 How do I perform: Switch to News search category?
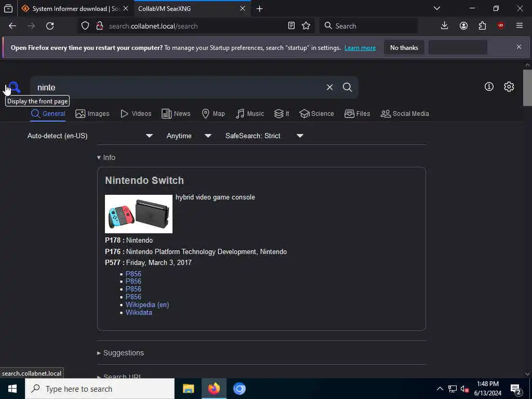pyautogui.click(x=176, y=114)
